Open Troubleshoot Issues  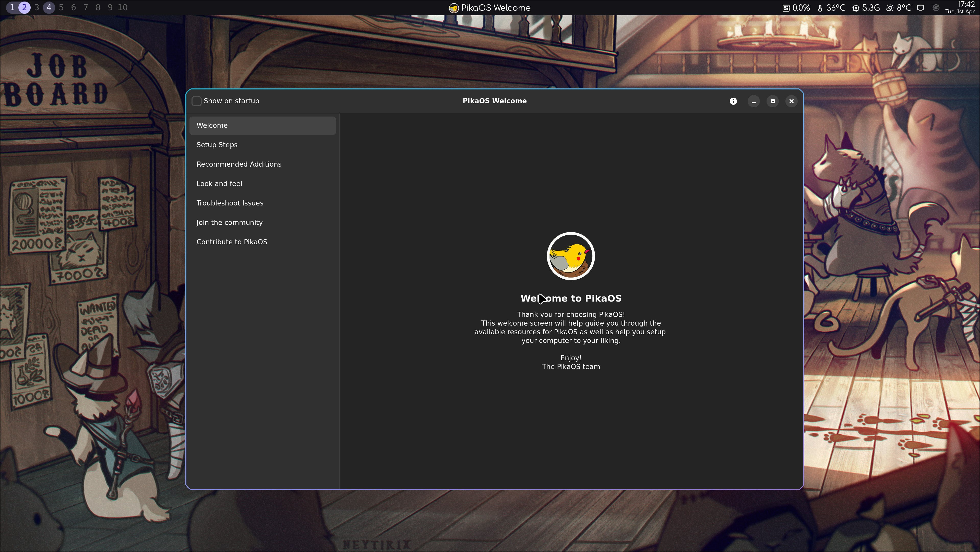coord(230,203)
